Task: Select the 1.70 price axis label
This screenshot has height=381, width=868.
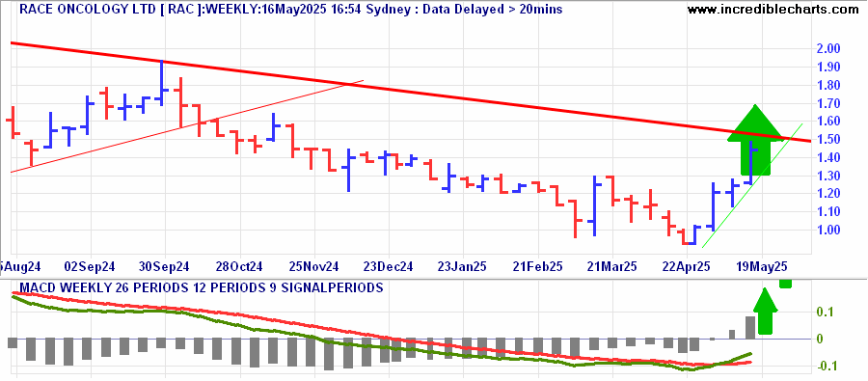Action: 828,103
